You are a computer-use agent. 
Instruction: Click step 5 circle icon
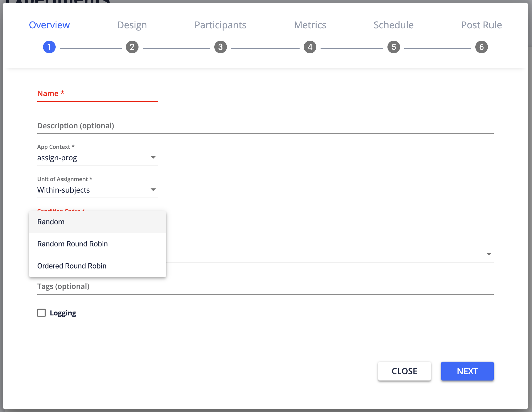point(393,47)
